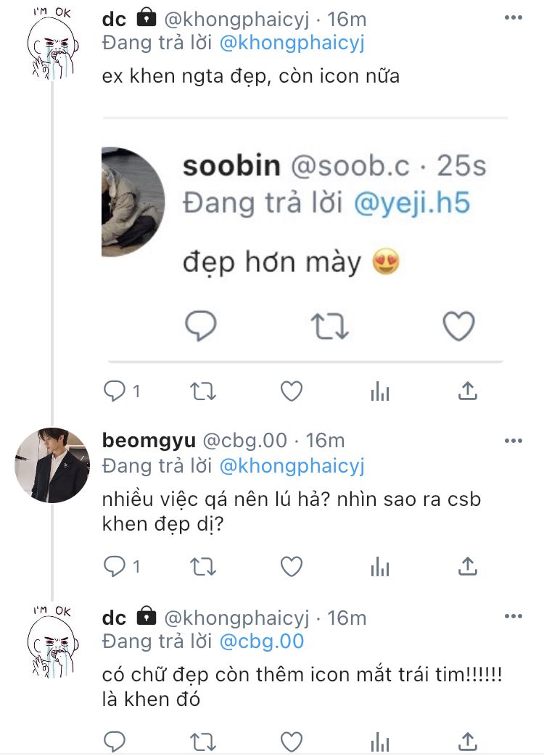Open more options on dc's last tweet

pyautogui.click(x=513, y=617)
